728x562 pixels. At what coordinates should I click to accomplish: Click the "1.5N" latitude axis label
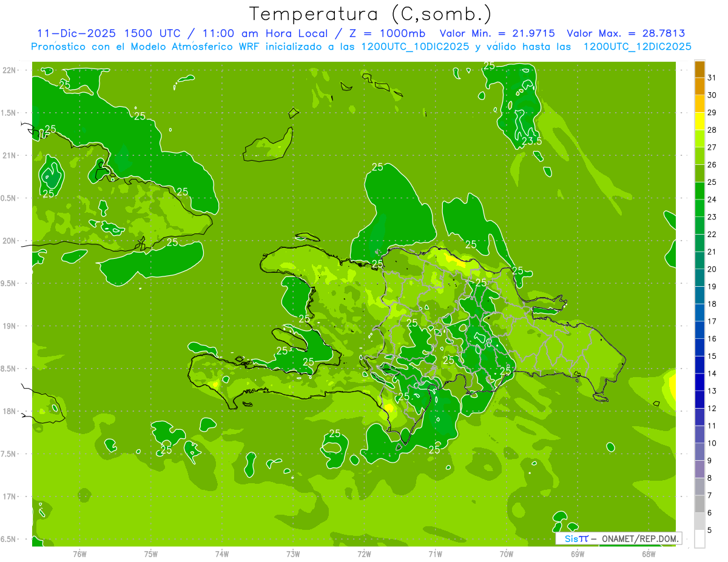tap(8, 113)
